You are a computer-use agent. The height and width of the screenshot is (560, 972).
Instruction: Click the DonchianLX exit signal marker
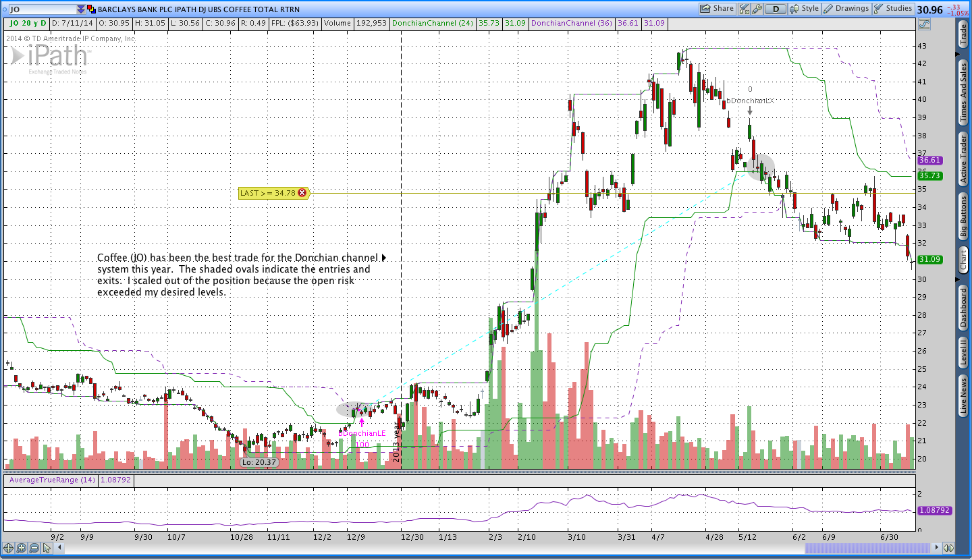click(x=750, y=101)
